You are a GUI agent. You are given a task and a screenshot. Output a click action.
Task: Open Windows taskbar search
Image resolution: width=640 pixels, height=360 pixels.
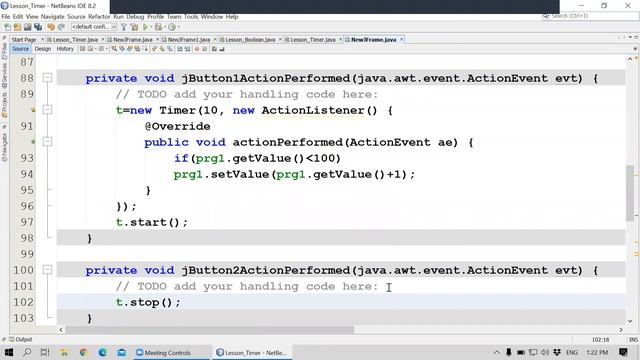pos(27,352)
